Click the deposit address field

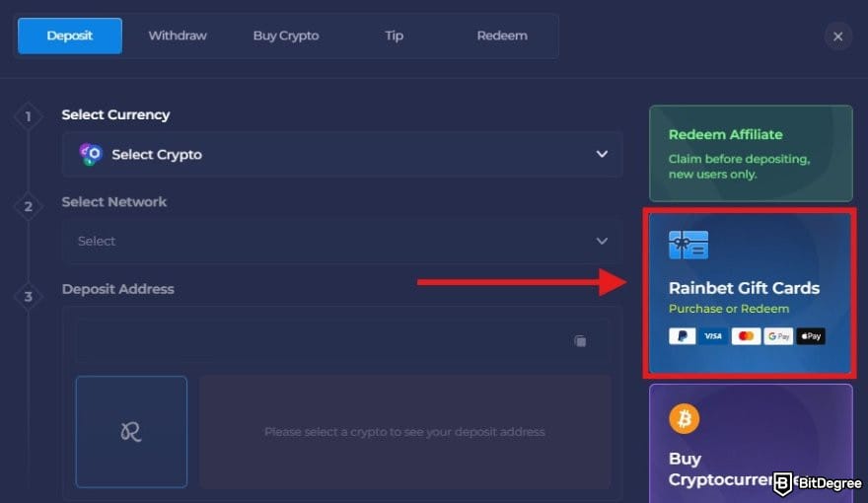pos(342,341)
